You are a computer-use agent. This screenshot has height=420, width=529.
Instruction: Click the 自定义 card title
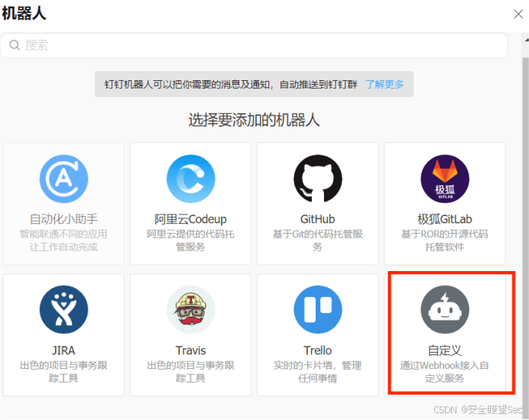pyautogui.click(x=445, y=351)
